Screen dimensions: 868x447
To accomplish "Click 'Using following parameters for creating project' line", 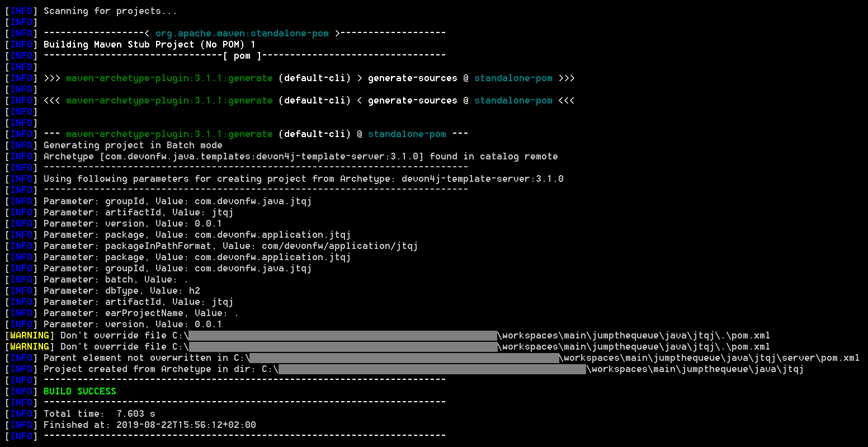I will [x=304, y=179].
